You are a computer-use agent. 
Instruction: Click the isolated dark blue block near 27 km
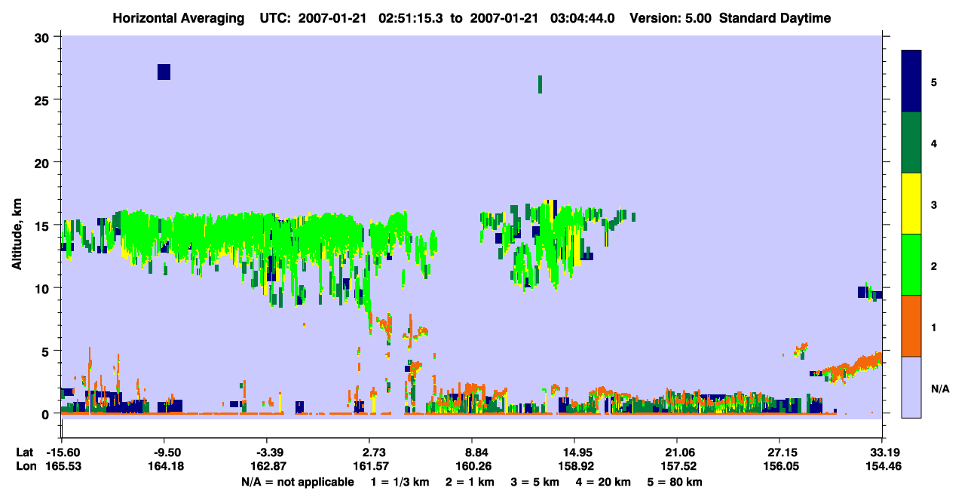tap(164, 72)
